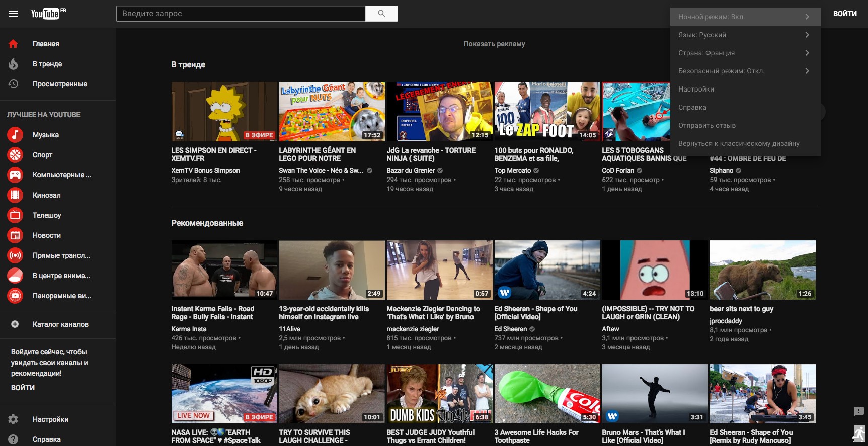This screenshot has height=446, width=868.
Task: Expand the country France submenu
Action: (745, 53)
